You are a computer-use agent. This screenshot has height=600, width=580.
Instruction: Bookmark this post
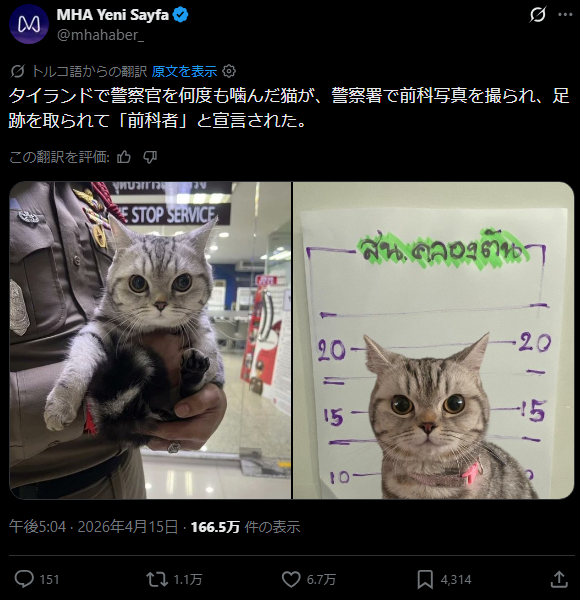pyautogui.click(x=425, y=579)
